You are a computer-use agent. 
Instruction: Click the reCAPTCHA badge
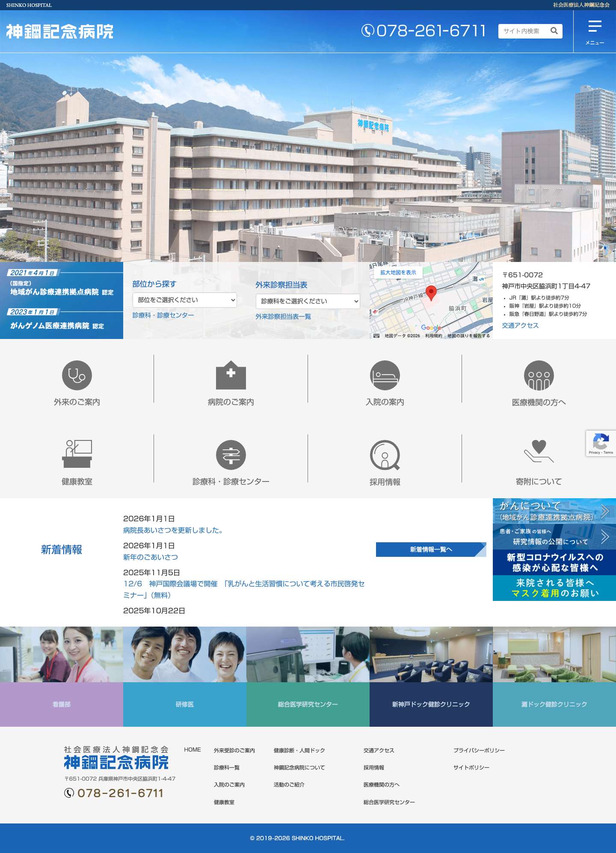[x=601, y=443]
